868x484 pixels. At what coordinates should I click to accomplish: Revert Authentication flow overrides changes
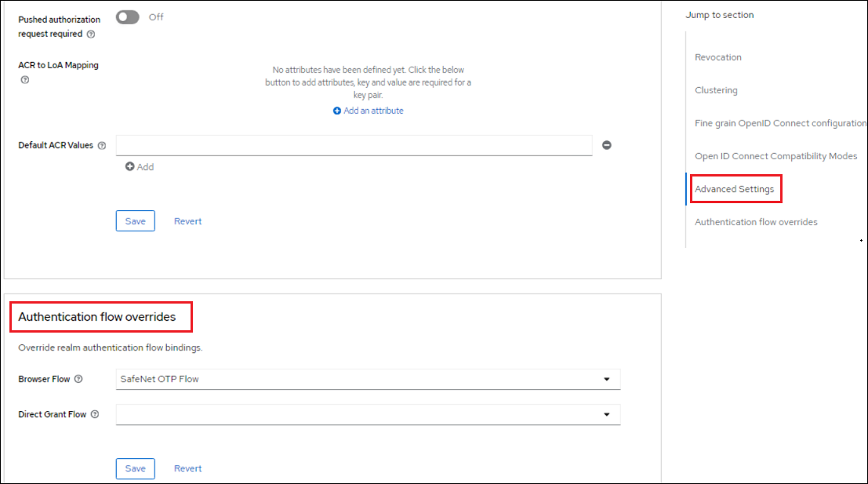coord(187,469)
